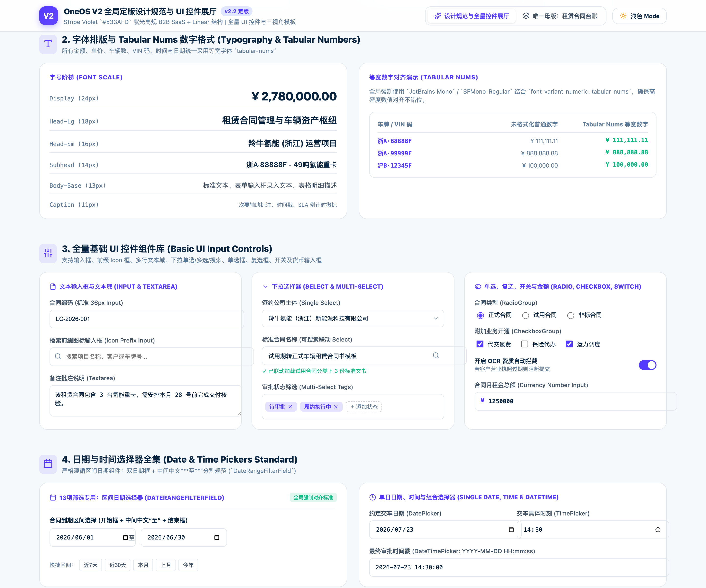Choose the 近7天 quick range button
Screen dimensions: 706x588
coord(91,565)
